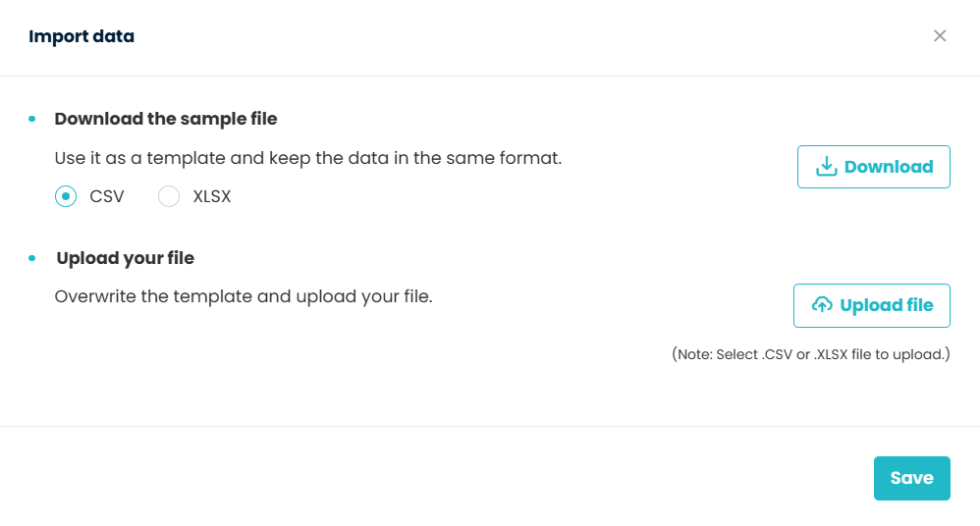Click the cloud upload icon
The height and width of the screenshot is (526, 980).
click(x=822, y=305)
